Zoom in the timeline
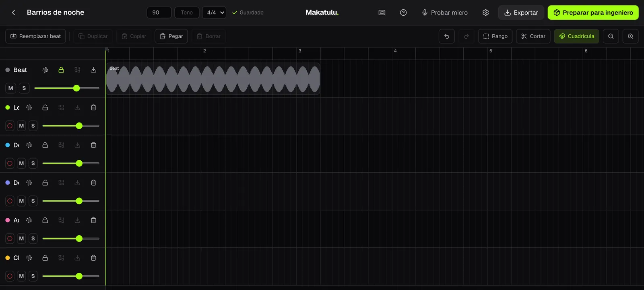The image size is (644, 290). 631,36
